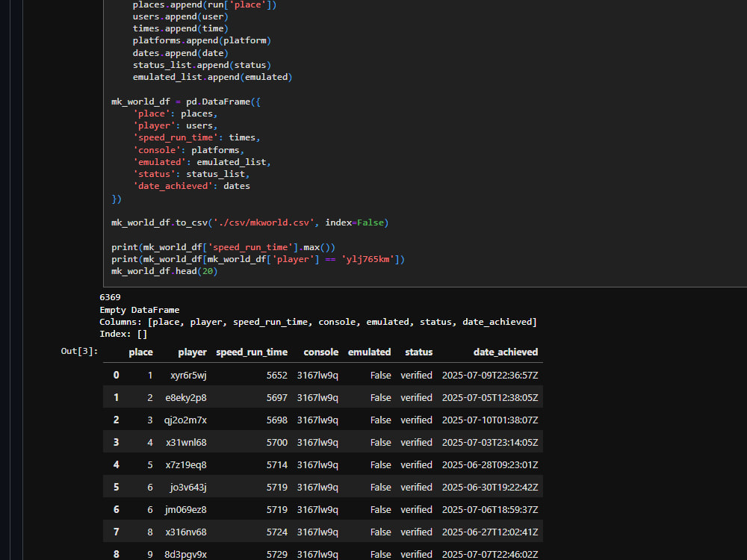The height and width of the screenshot is (560, 747).
Task: Click the row index 7 cell
Action: coord(117,532)
